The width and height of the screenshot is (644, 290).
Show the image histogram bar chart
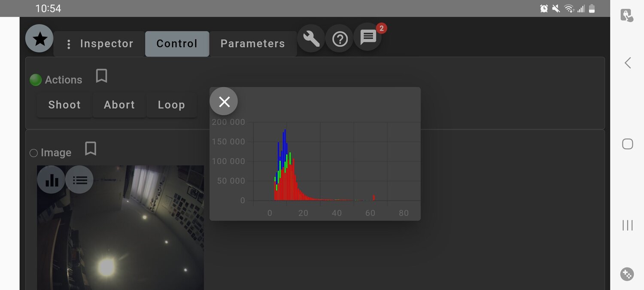(x=52, y=180)
